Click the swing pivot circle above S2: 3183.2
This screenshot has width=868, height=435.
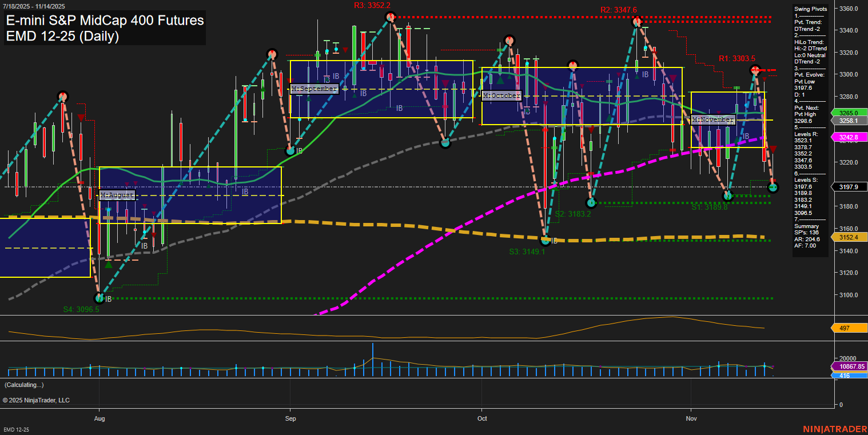click(592, 203)
